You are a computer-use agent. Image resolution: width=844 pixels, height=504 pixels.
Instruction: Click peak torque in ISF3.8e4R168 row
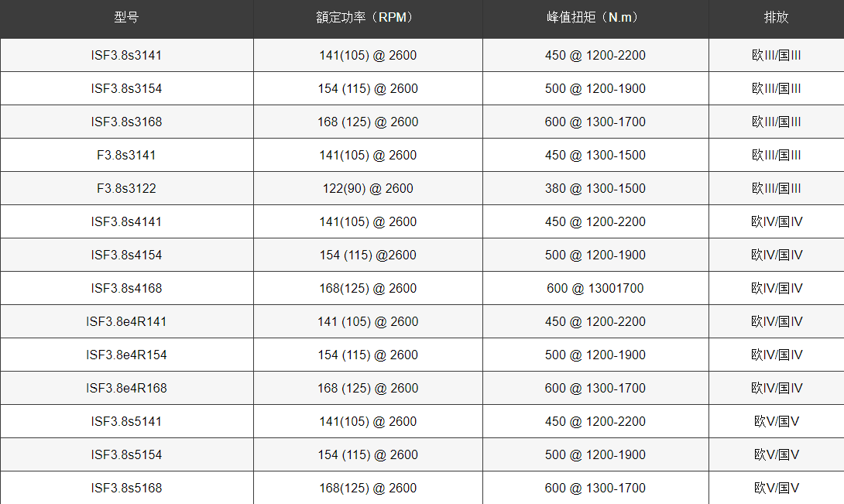595,388
